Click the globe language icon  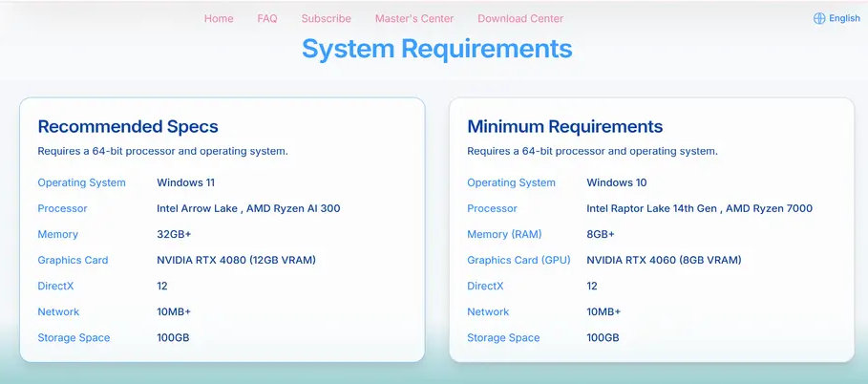[x=819, y=18]
